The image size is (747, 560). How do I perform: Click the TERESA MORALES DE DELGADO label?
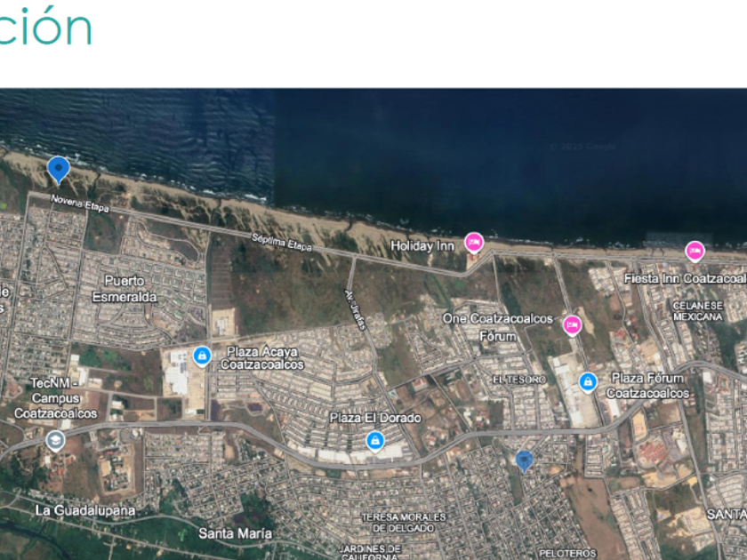[x=404, y=523]
